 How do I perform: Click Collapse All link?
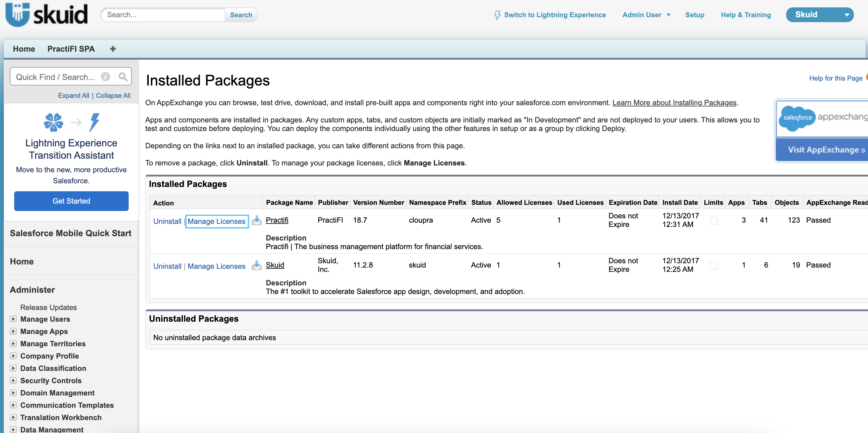click(x=113, y=95)
